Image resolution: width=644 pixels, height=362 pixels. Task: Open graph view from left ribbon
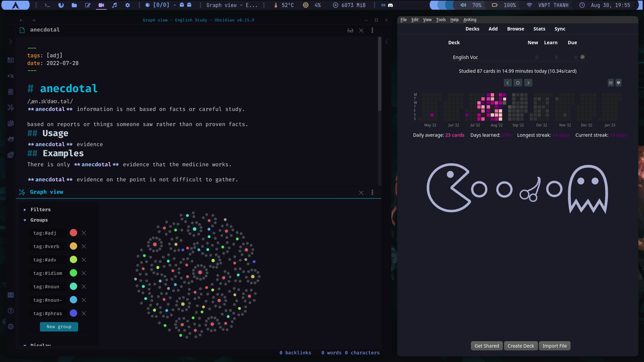tap(11, 108)
